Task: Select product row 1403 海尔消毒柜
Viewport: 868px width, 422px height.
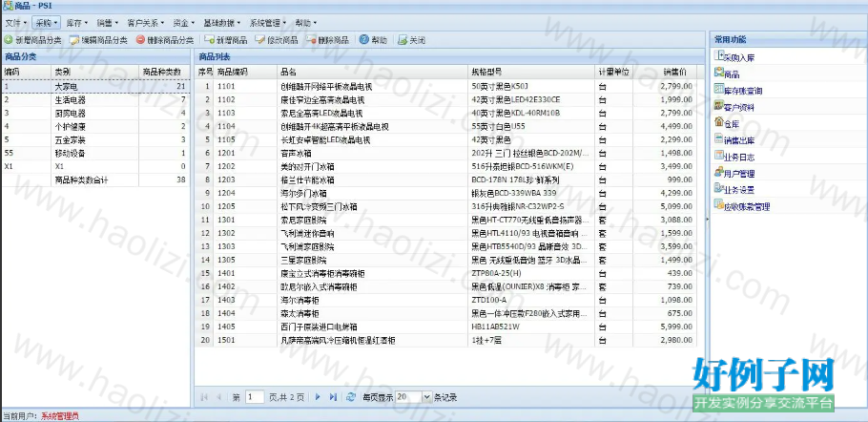Action: coord(445,300)
